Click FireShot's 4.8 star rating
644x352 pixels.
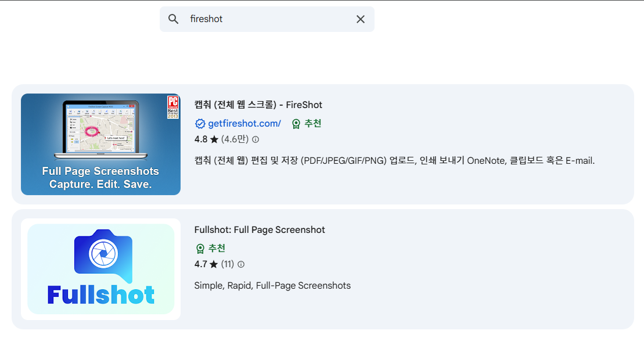click(206, 139)
